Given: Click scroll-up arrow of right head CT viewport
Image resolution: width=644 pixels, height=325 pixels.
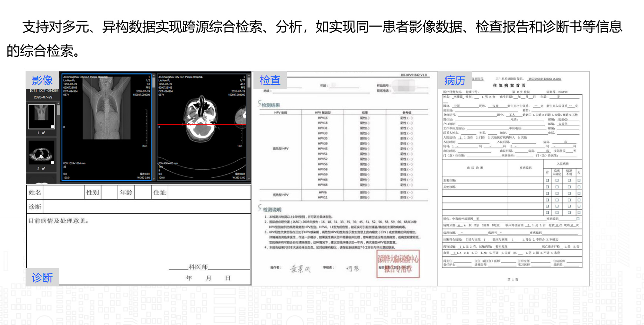Looking at the screenshot, I should coord(249,75).
